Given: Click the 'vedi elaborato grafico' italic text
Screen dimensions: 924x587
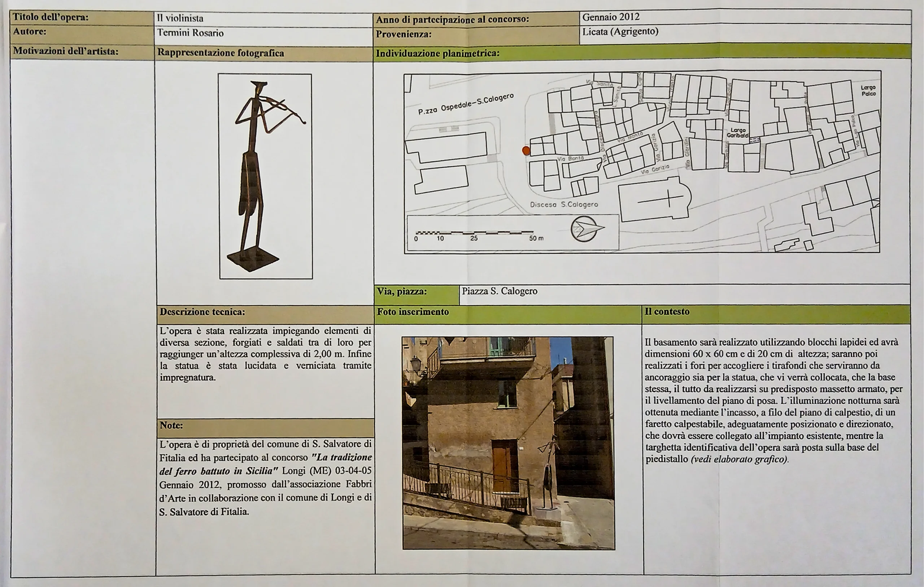Looking at the screenshot, I should [x=739, y=459].
